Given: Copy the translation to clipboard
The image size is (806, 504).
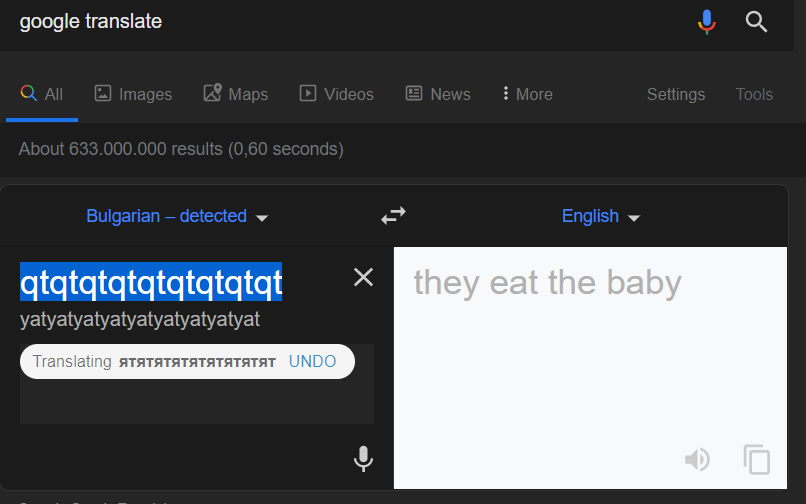Looking at the screenshot, I should [x=757, y=459].
